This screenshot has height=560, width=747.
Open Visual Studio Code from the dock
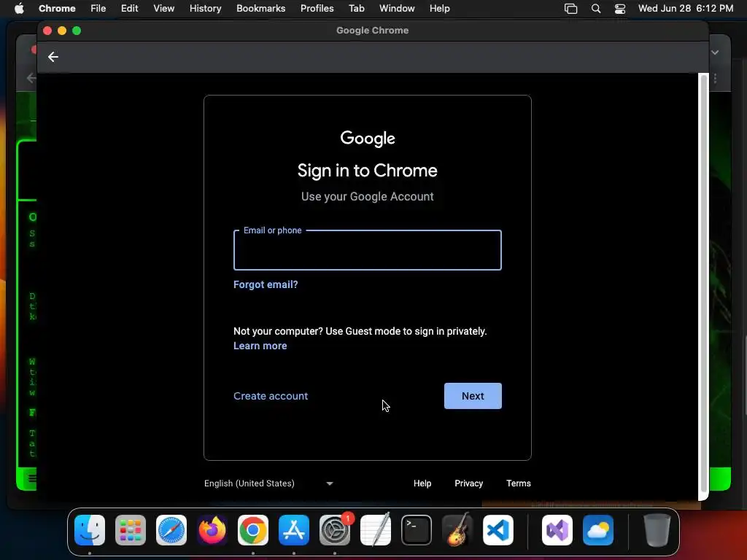click(x=498, y=530)
